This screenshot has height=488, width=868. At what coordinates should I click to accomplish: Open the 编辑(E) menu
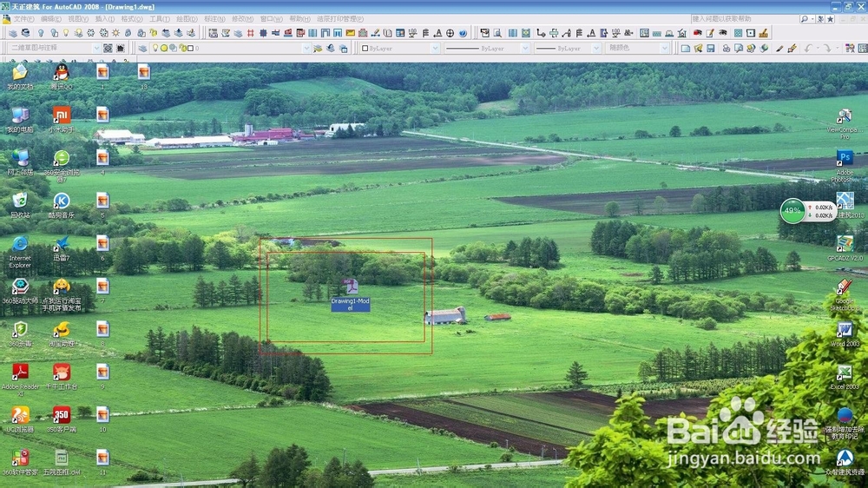coord(51,19)
